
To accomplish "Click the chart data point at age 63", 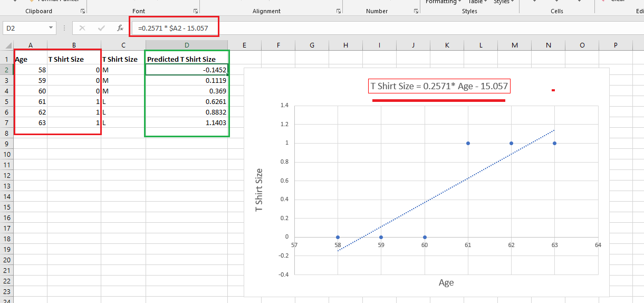I will pyautogui.click(x=554, y=143).
